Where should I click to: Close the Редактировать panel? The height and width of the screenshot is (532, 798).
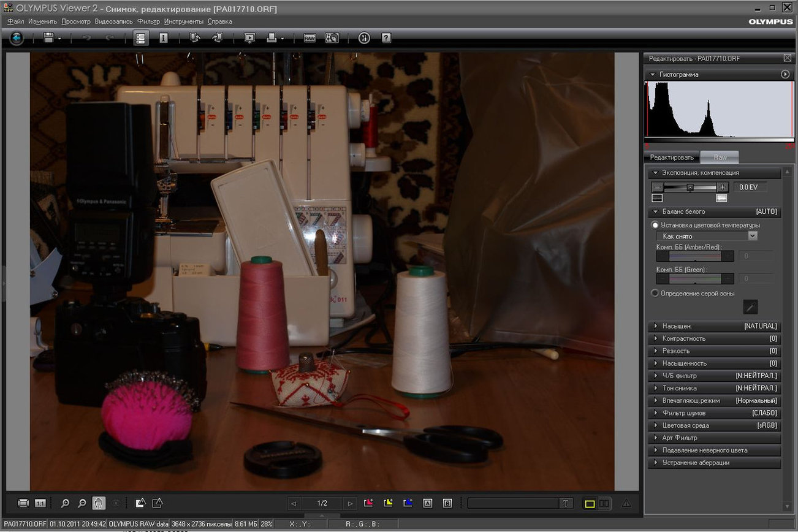pos(788,58)
